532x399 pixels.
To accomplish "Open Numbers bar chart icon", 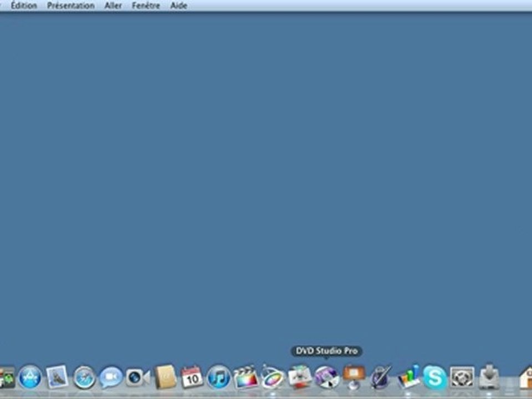I will (x=408, y=377).
